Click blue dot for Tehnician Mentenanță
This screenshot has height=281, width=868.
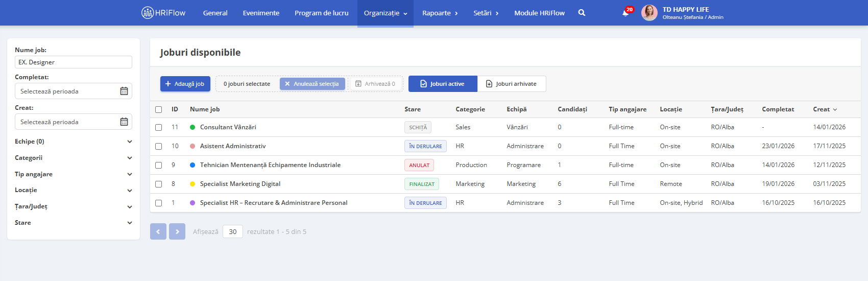tap(192, 165)
